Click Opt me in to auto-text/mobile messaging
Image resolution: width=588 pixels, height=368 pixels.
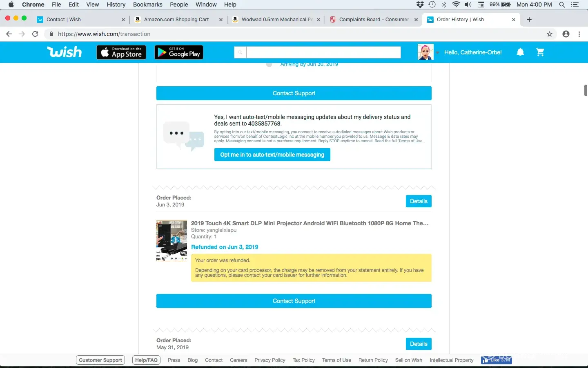(272, 155)
